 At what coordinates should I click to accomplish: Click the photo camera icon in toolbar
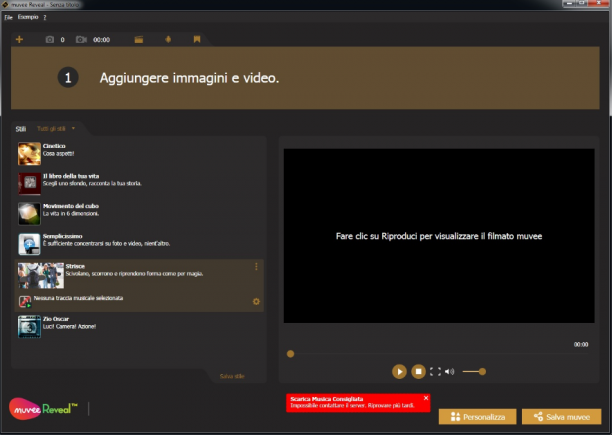(50, 39)
